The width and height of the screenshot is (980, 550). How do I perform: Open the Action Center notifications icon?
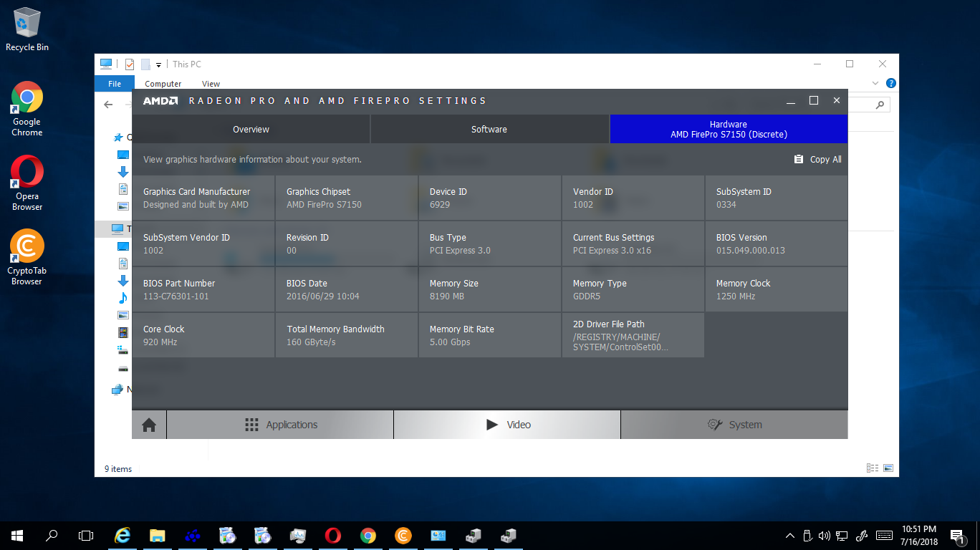tap(958, 536)
